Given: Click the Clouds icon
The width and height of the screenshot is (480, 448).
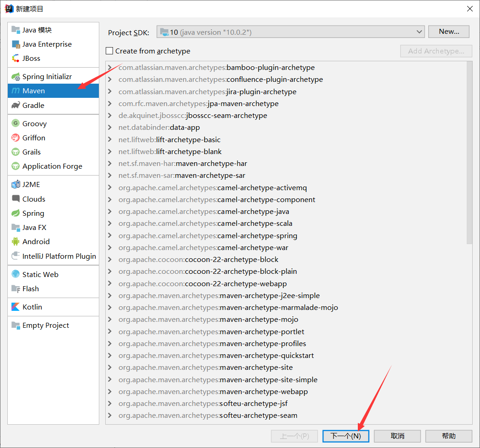Looking at the screenshot, I should click(16, 198).
